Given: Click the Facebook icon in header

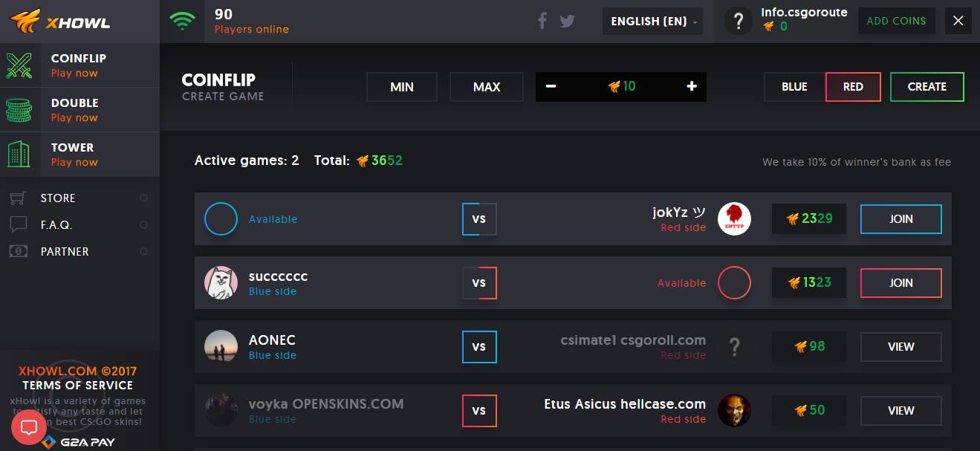Looking at the screenshot, I should pyautogui.click(x=542, y=21).
